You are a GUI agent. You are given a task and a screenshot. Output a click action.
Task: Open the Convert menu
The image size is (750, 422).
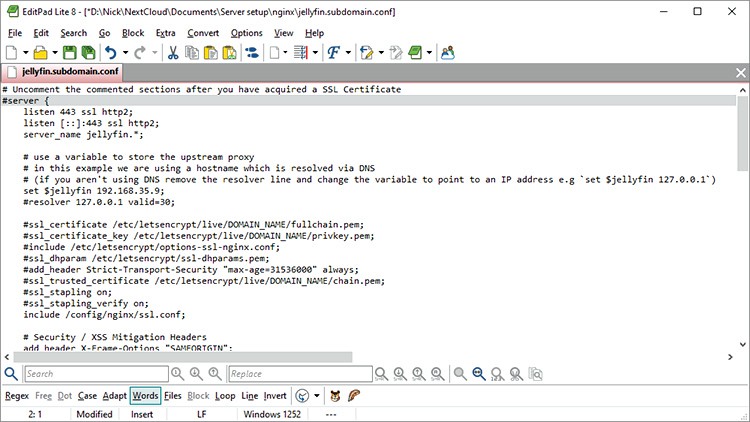click(x=203, y=33)
